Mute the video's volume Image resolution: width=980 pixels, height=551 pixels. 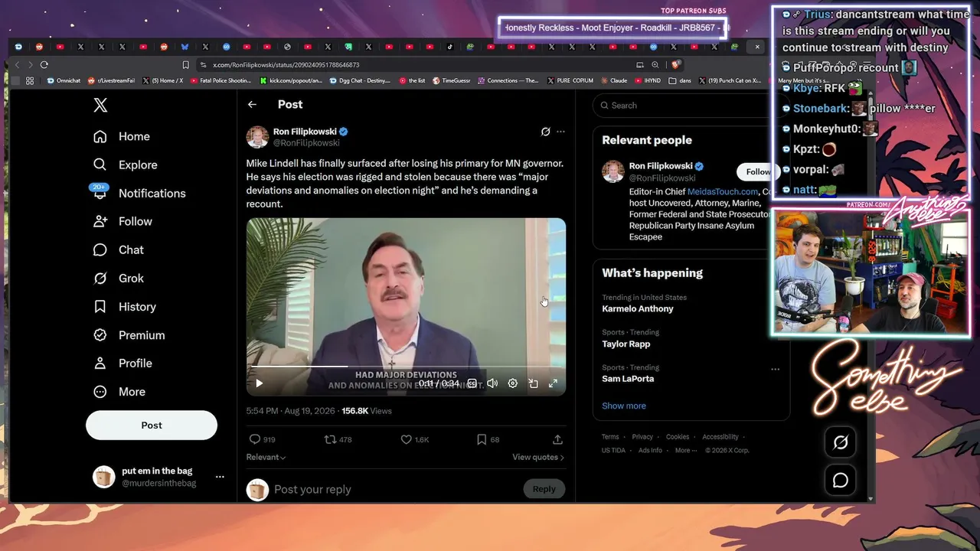tap(492, 383)
